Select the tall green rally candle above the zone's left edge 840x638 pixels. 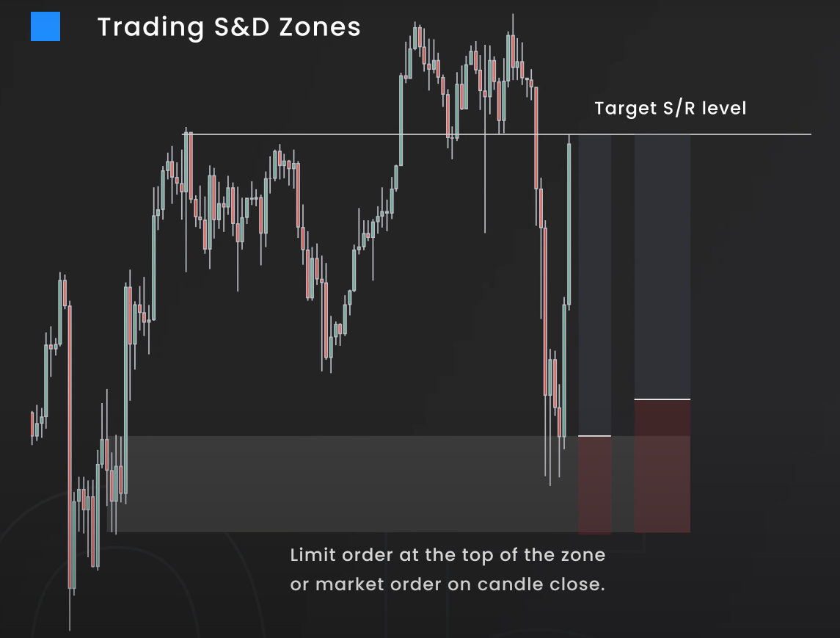pos(128,389)
